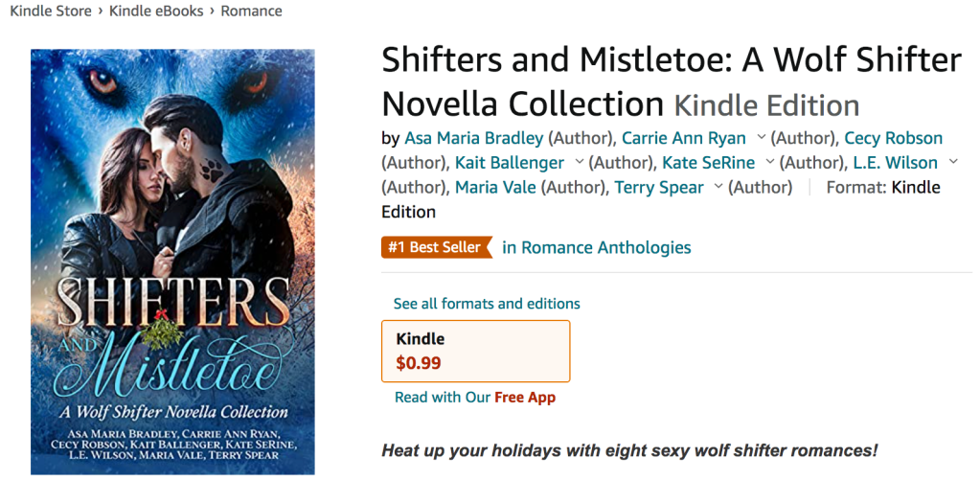Expand dropdown arrow beside L.E. Wilson
The width and height of the screenshot is (980, 481).
pyautogui.click(x=953, y=163)
